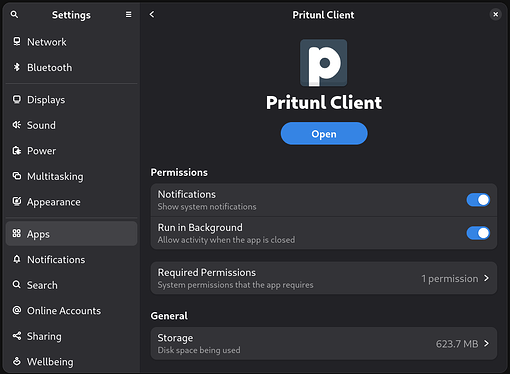The height and width of the screenshot is (374, 510).
Task: Click the Notifications bell icon in sidebar
Action: point(17,259)
